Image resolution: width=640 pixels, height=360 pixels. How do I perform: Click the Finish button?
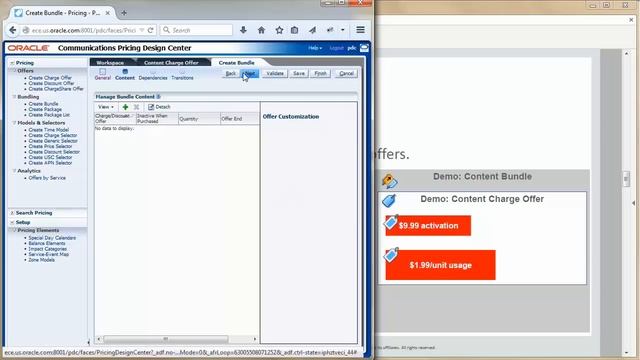point(320,73)
